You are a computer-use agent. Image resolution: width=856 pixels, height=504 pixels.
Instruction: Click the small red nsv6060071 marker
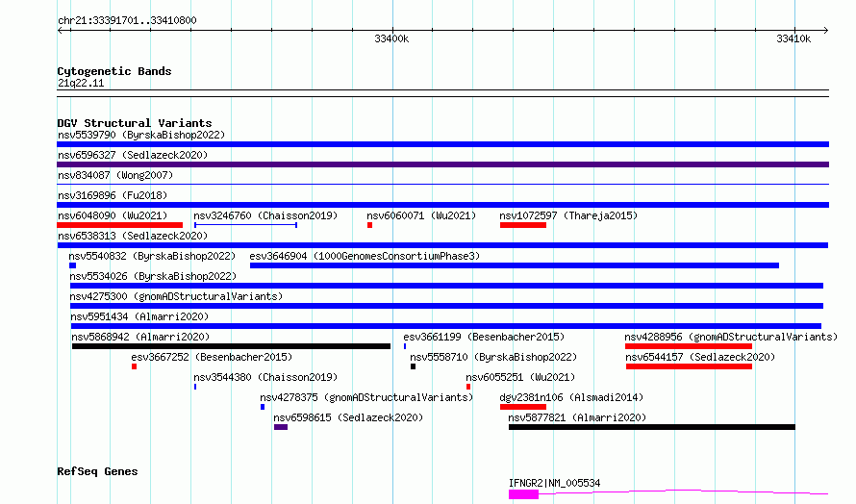point(369,225)
